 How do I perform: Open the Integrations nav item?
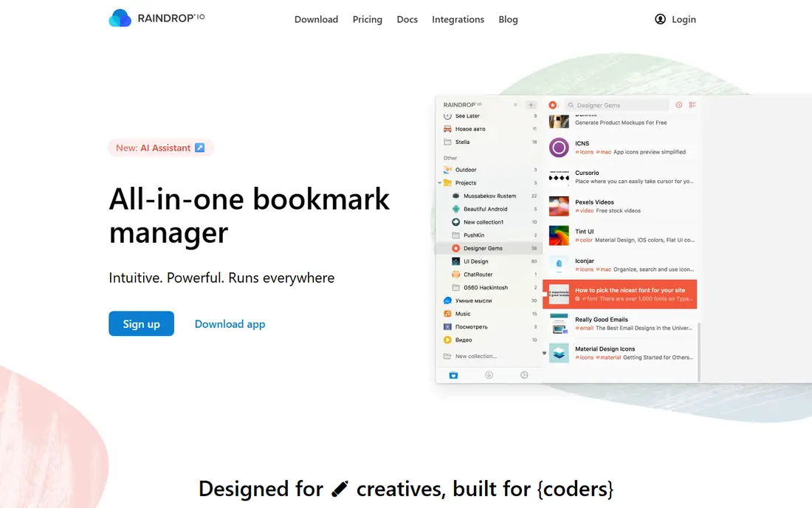pos(458,19)
